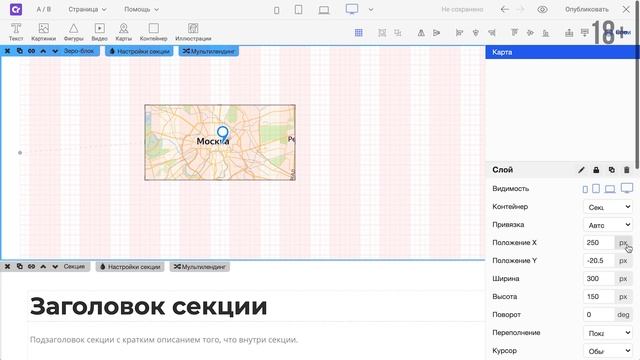Viewport: 640px width, 360px height.
Task: Copy link of Зеро-блок section
Action: tap(31, 51)
